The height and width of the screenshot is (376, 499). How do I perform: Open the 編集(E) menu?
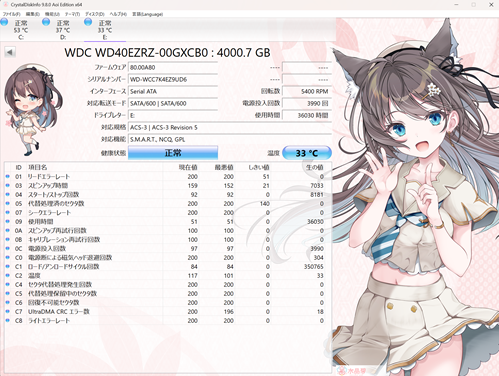pos(33,14)
